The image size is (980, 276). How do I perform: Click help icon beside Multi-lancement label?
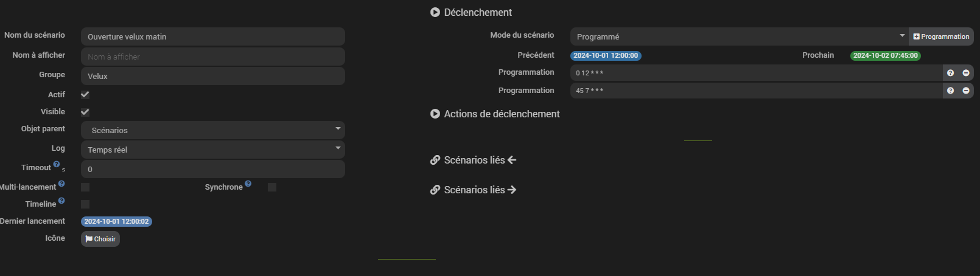[x=61, y=184]
